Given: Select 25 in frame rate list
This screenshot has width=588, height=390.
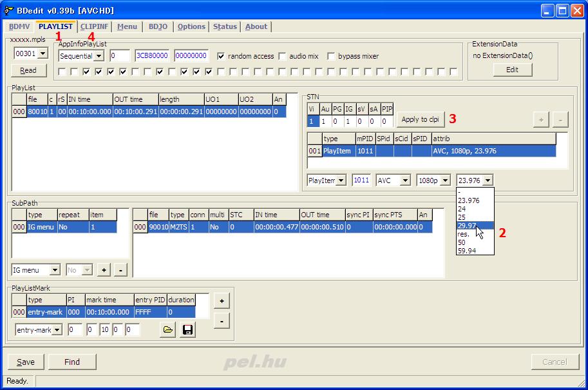Looking at the screenshot, I should coord(475,217).
